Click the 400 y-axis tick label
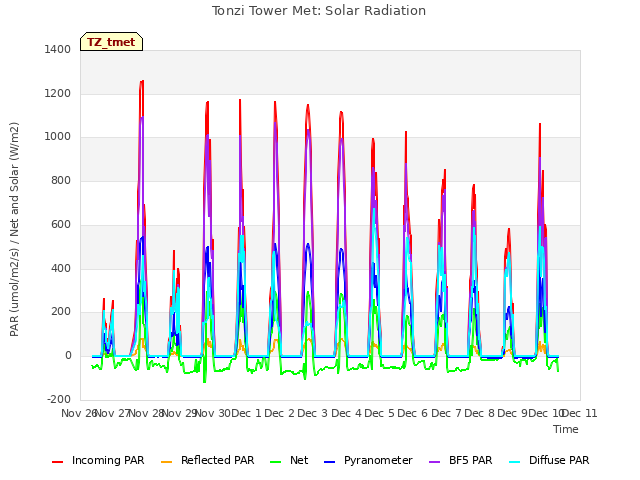Viewport: 640px width, 480px height. 61,269
